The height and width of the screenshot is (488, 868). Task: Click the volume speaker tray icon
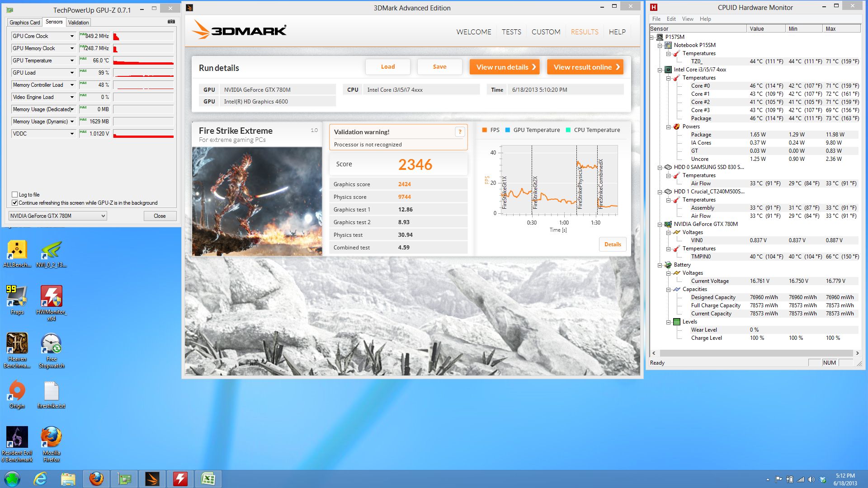(811, 479)
